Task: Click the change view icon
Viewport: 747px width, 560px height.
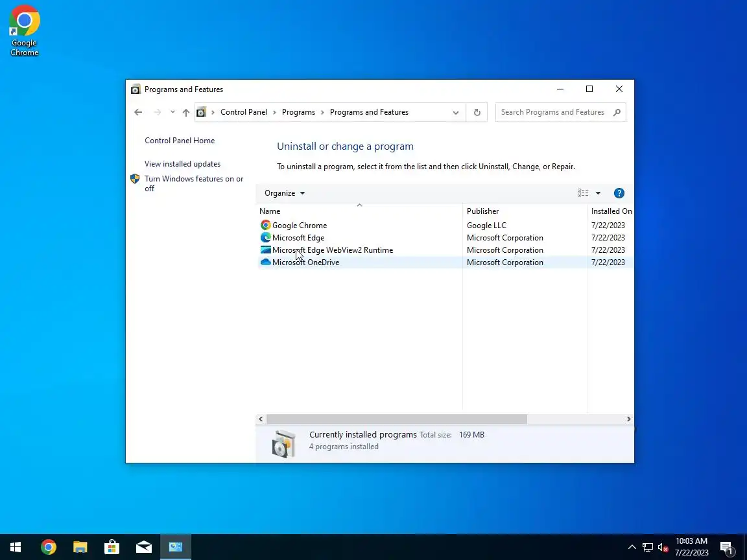Action: tap(583, 193)
